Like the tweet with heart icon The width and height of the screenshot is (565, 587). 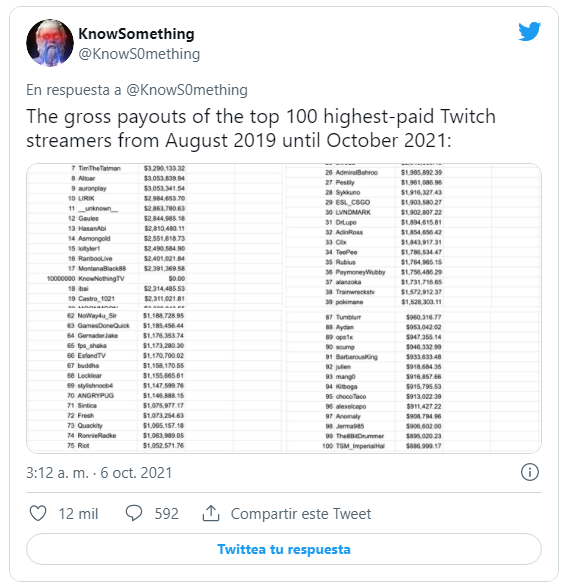click(x=38, y=513)
